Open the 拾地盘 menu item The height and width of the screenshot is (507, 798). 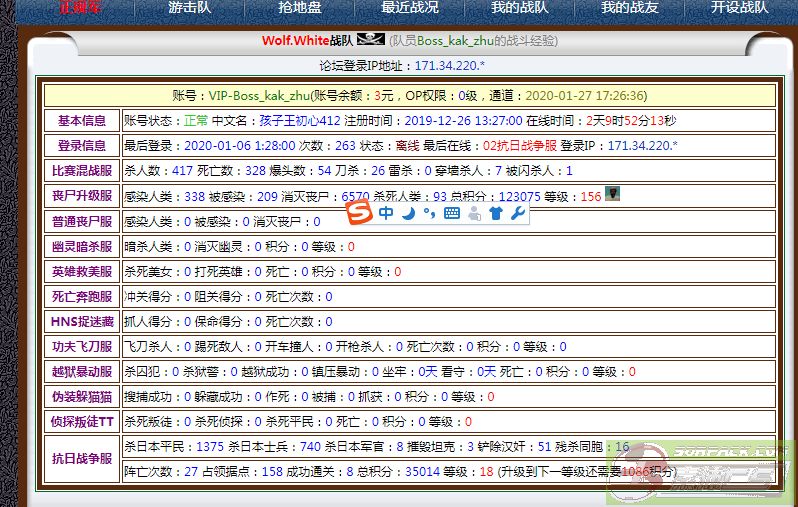pos(299,8)
